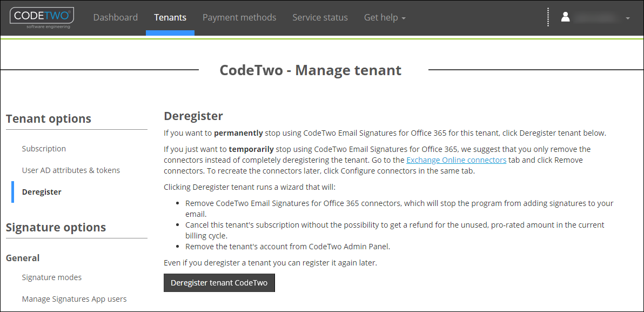This screenshot has width=644, height=312.
Task: Select the Tenants tab
Action: 170,18
